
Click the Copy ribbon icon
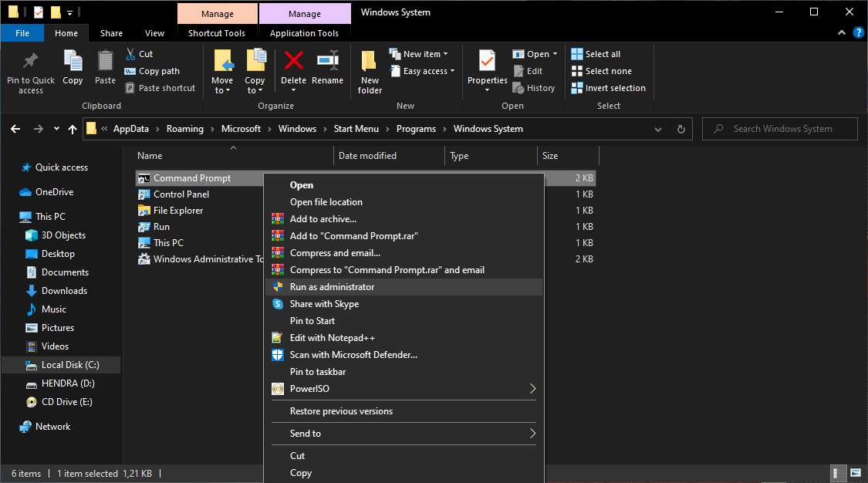pos(73,61)
